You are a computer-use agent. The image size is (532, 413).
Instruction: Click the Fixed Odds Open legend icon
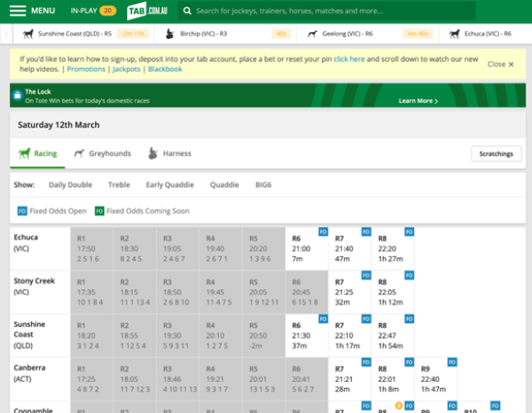pos(22,211)
